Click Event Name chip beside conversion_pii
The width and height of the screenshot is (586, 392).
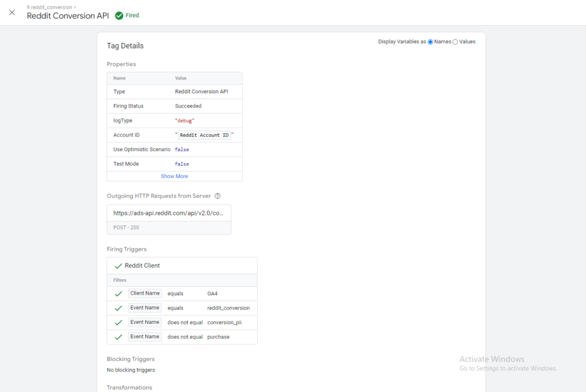[145, 322]
